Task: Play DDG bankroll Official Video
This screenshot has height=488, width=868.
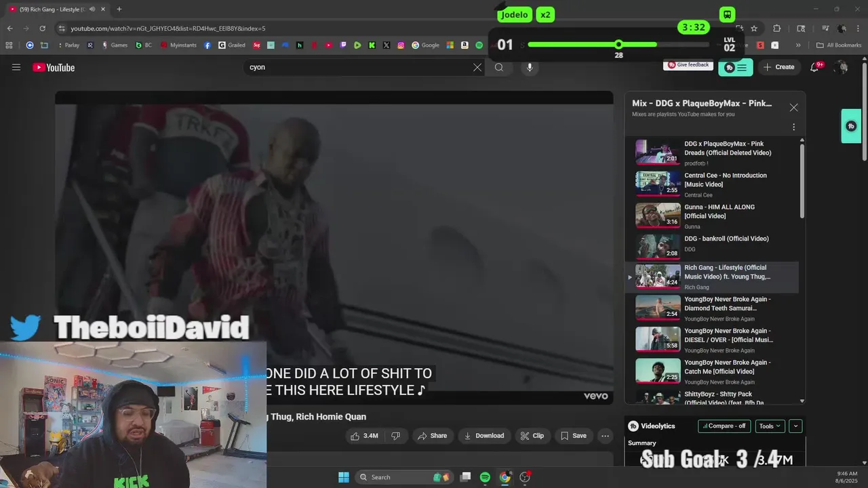Action: click(x=712, y=245)
